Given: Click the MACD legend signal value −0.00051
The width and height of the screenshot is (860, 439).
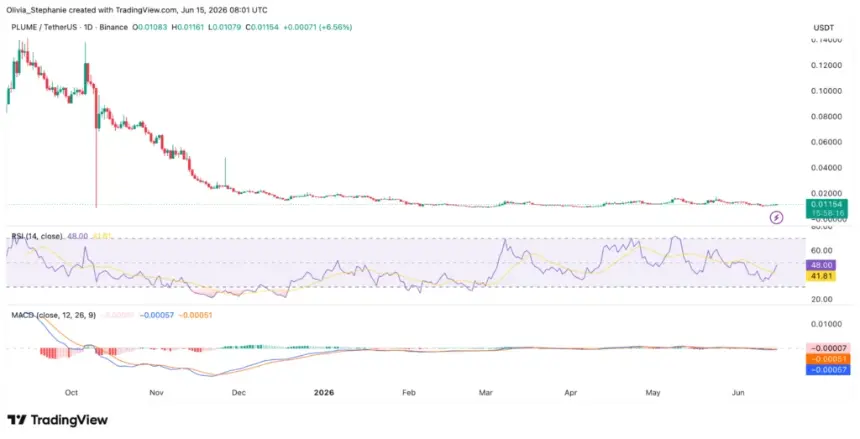Looking at the screenshot, I should (x=195, y=315).
